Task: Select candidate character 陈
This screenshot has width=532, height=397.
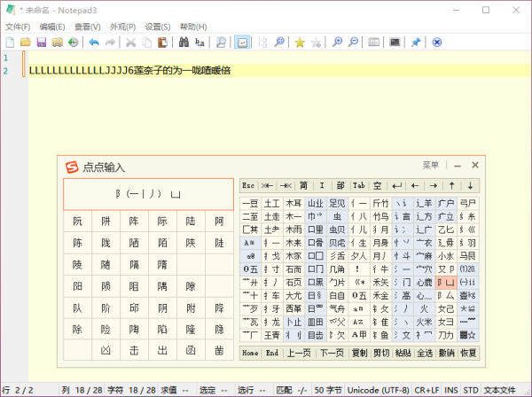Action: (x=77, y=243)
